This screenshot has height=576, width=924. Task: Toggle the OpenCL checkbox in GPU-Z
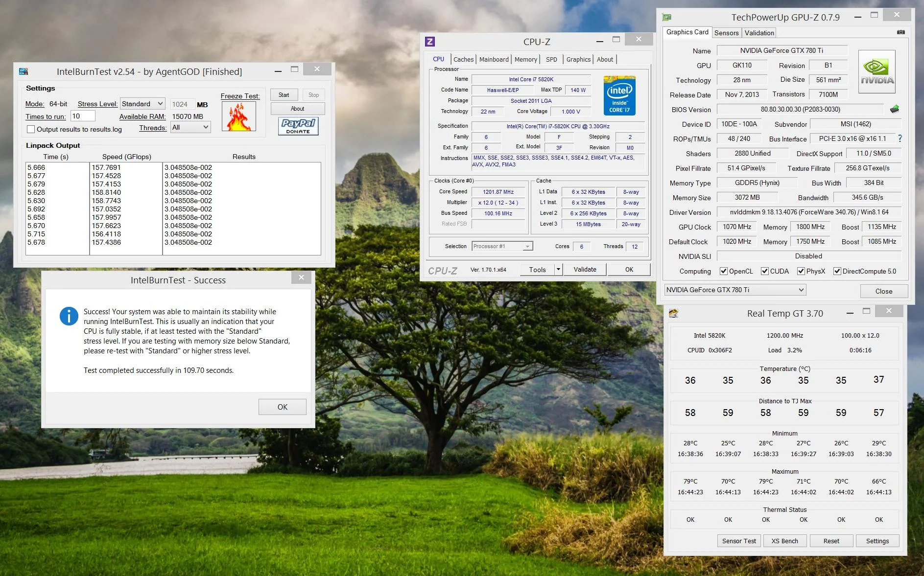(x=723, y=271)
